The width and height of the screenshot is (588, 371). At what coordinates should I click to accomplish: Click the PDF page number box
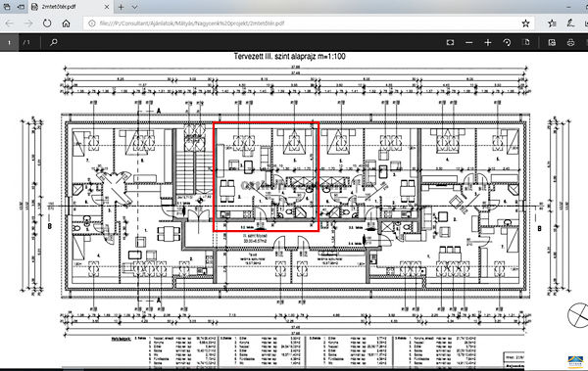[10, 42]
